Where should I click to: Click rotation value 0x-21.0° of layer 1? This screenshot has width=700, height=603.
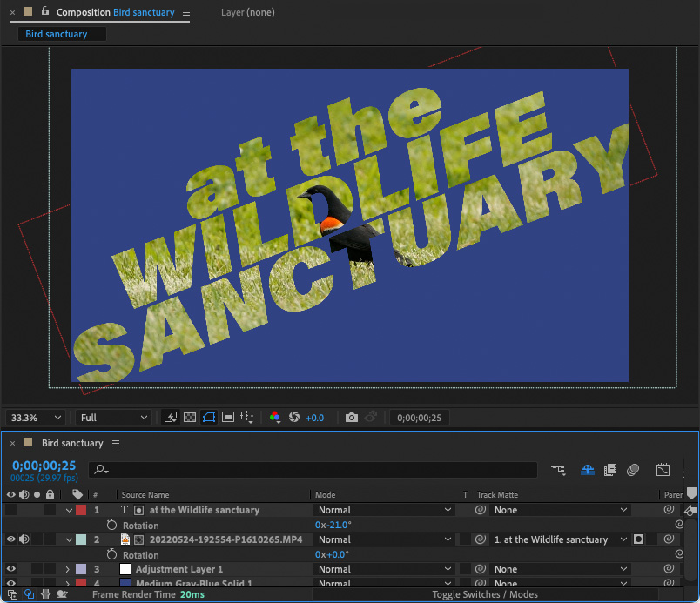333,525
